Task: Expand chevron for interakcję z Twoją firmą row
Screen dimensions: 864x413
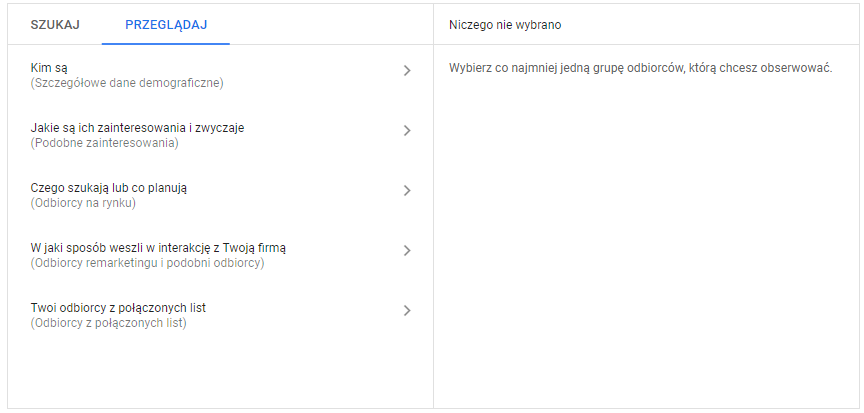Action: pos(407,251)
